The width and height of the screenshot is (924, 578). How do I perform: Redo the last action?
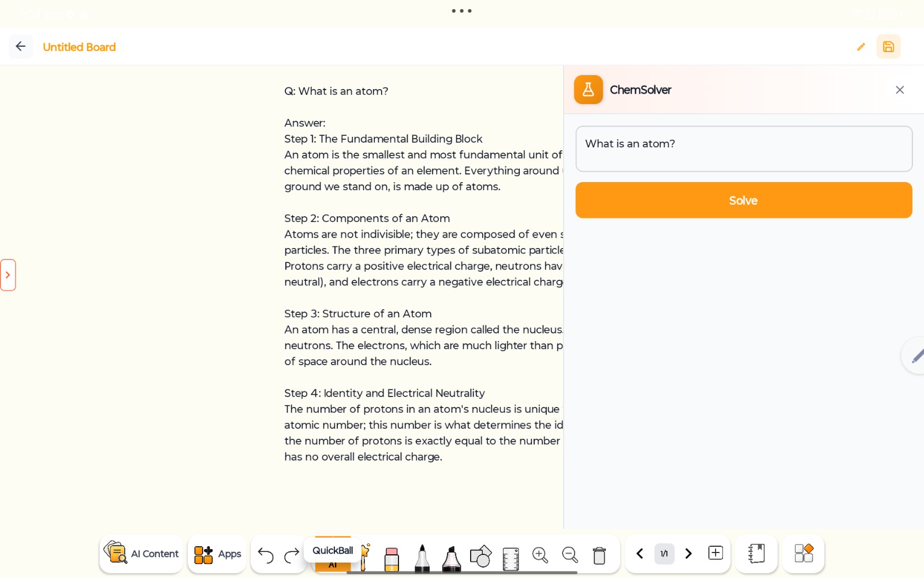pyautogui.click(x=292, y=555)
